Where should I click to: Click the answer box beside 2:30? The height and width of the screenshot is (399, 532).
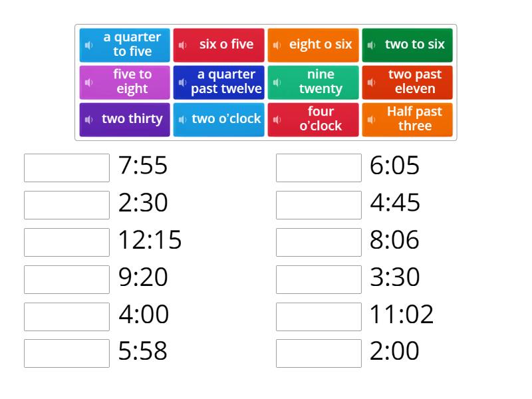[x=66, y=204]
